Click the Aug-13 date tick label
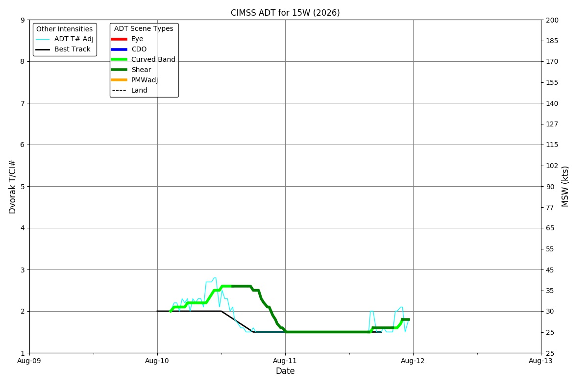Screen dimensions: 588x392 coord(541,361)
